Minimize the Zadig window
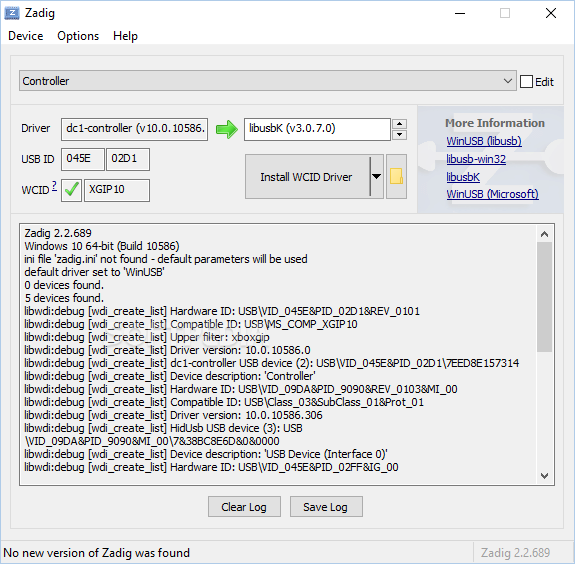 pos(460,14)
